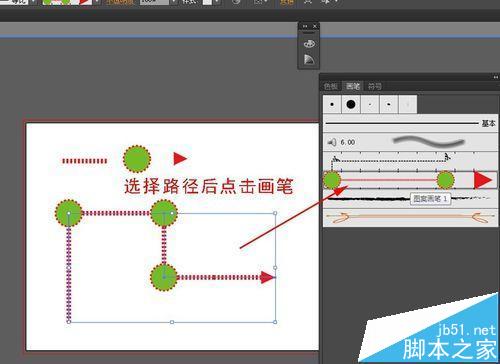This screenshot has height=364, width=500.
Task: Click the upper icon in the small floating dock
Action: pos(309,44)
